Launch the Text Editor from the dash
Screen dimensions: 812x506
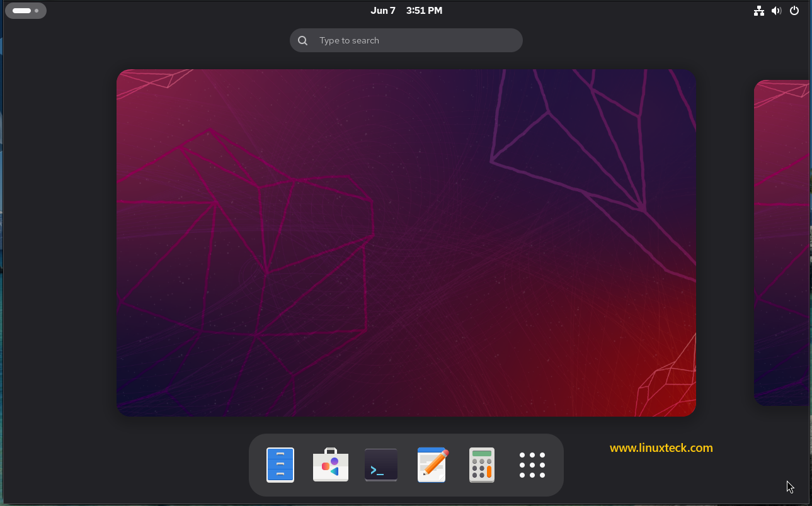[x=432, y=465]
